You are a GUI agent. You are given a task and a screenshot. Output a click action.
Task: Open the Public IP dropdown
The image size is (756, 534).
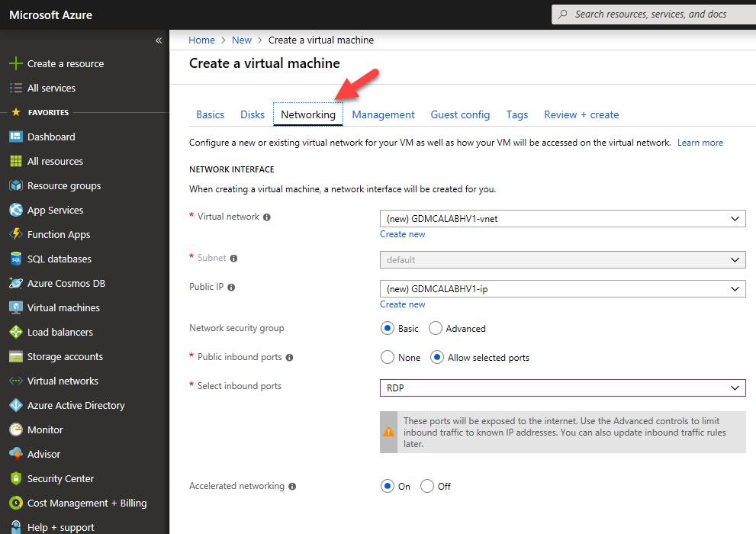(563, 288)
